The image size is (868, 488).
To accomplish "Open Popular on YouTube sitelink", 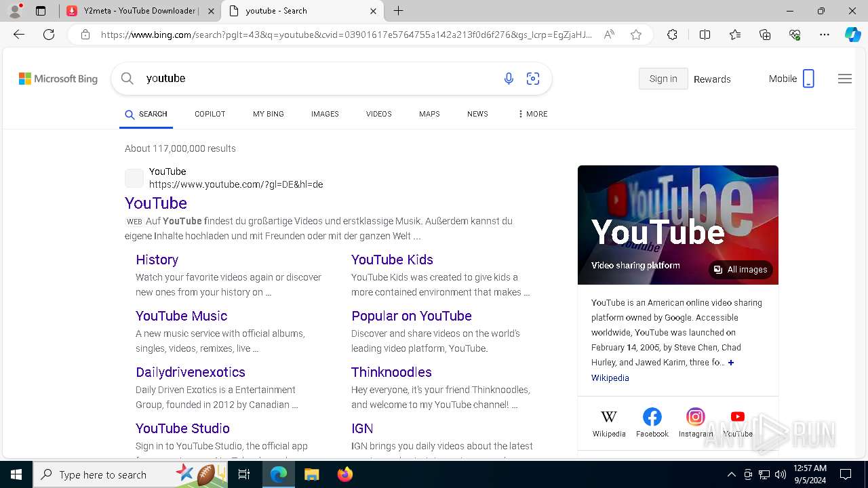I will coord(412,316).
